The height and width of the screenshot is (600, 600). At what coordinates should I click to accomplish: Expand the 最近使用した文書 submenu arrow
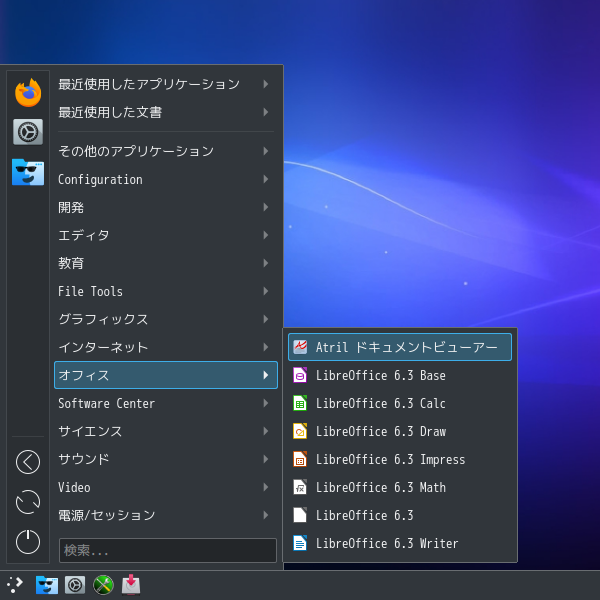266,112
